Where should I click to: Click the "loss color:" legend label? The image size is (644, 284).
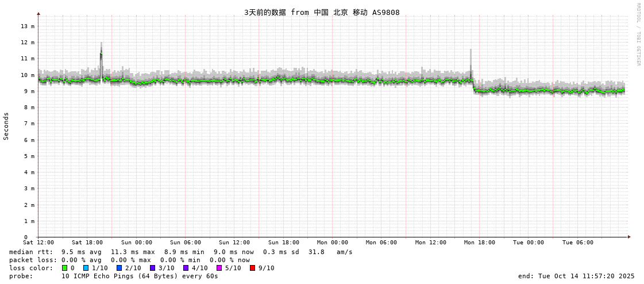click(31, 268)
